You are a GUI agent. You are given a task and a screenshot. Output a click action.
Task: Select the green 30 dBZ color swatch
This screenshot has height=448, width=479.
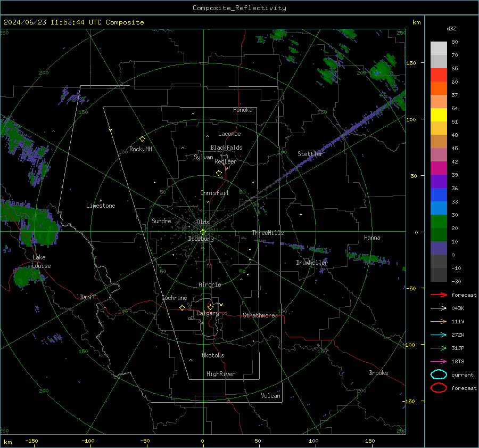point(439,221)
